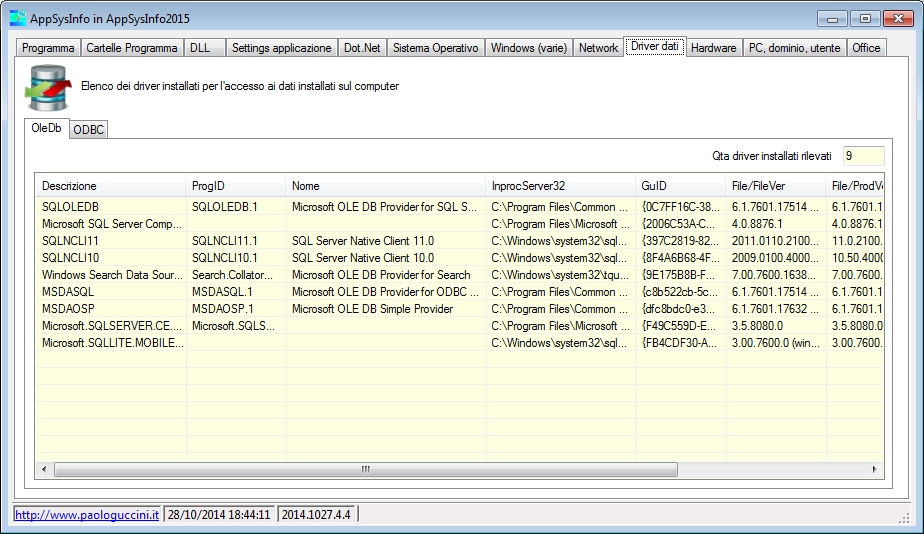Select Microsoft SQL Server Comp... row

(x=460, y=224)
